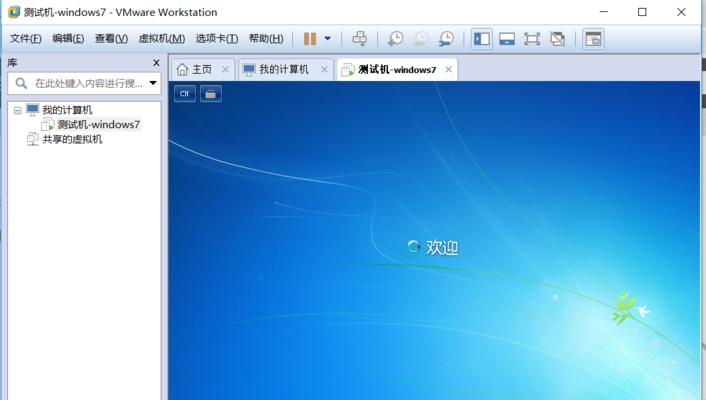Pause the virtual machine with the toolbar button

(x=310, y=39)
